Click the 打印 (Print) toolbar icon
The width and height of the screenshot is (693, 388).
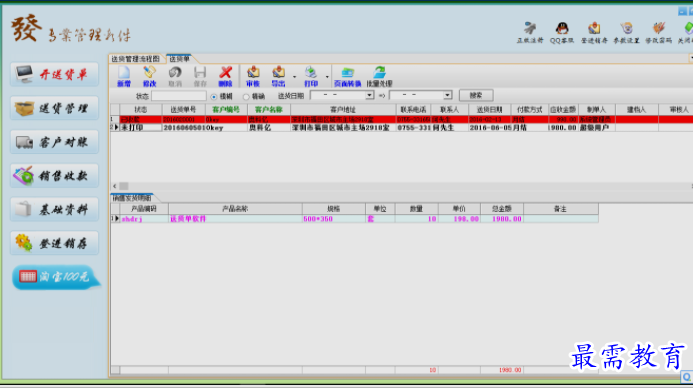[311, 76]
